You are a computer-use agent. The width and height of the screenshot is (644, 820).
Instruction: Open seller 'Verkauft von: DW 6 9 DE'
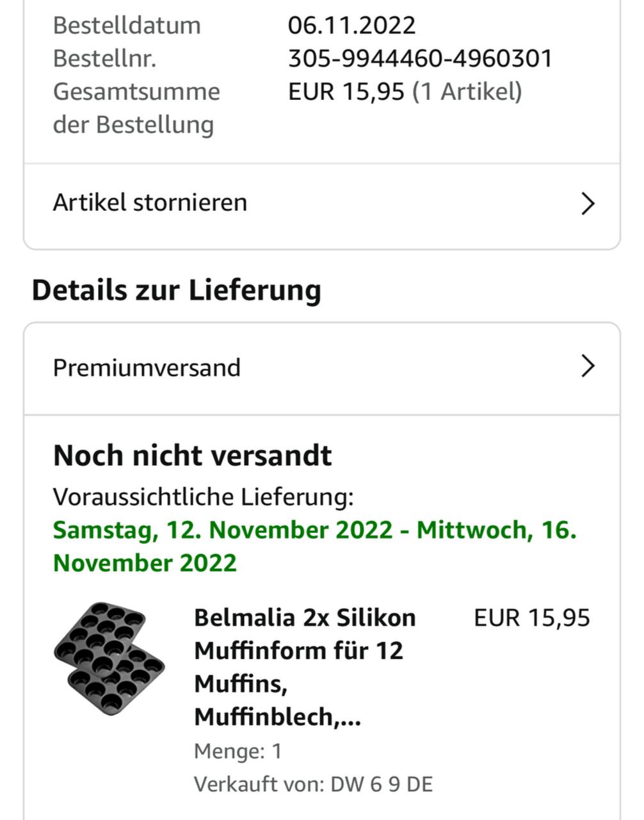[313, 784]
